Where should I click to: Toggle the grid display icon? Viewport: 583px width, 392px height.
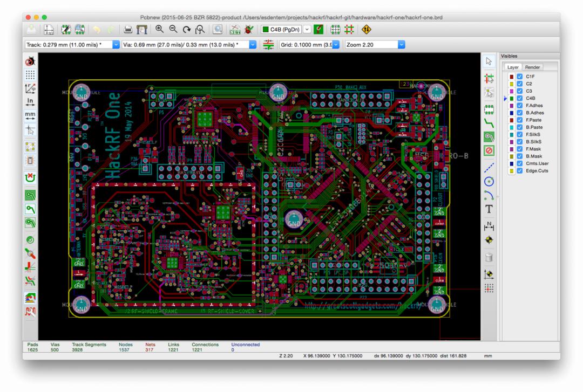30,75
